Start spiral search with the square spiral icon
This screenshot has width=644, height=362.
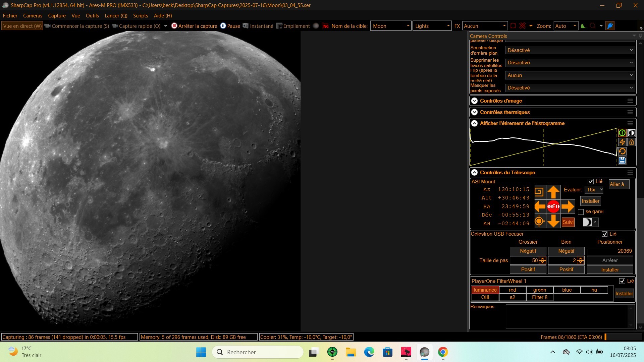coord(539,192)
